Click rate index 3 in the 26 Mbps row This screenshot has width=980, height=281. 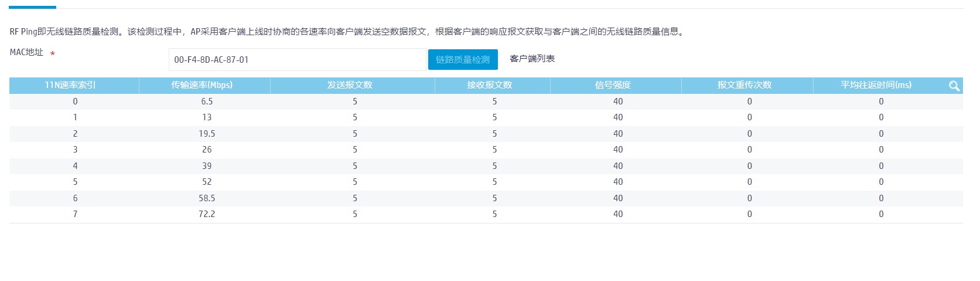[75, 150]
